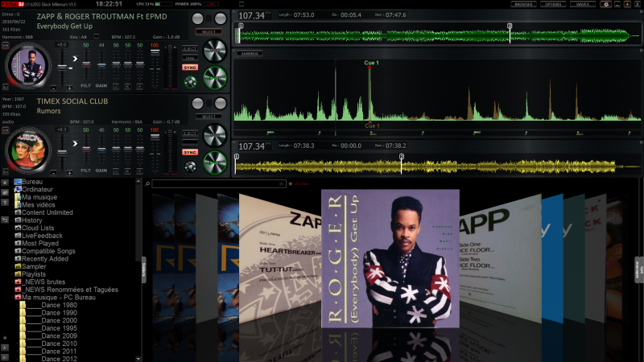Sync the Everybody Get Up deck

(190, 68)
